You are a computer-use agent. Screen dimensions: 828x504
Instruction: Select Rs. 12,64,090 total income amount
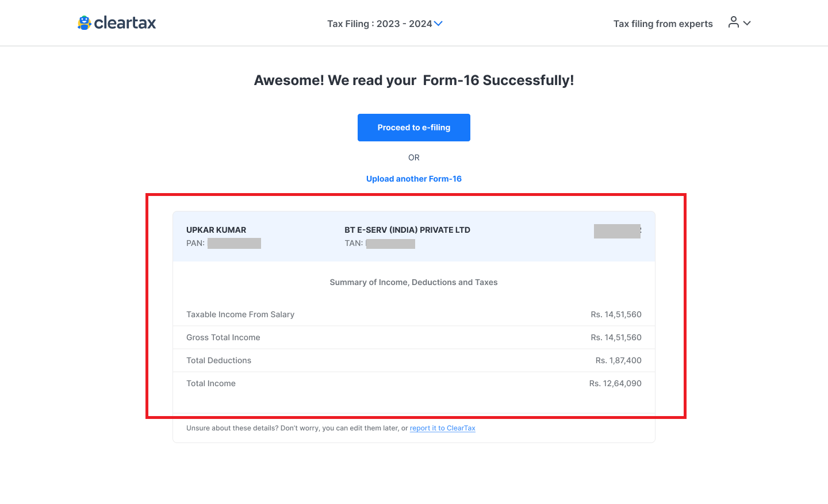click(x=615, y=383)
